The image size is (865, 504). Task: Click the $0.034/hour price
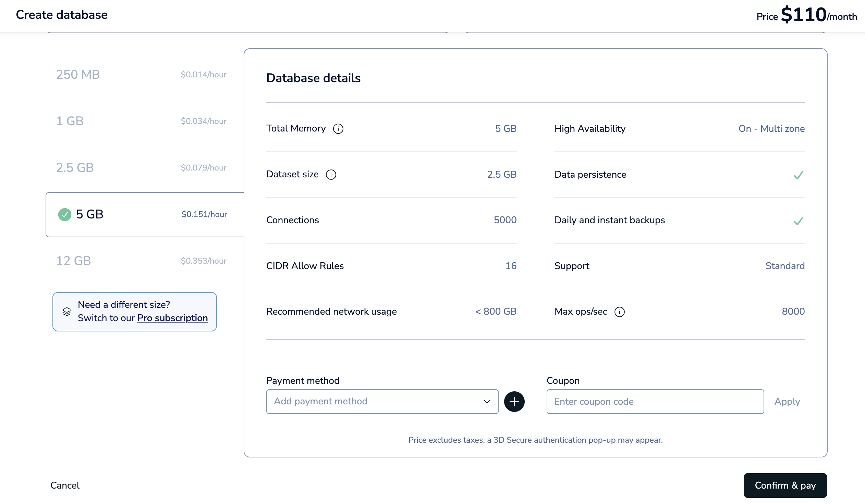click(204, 121)
